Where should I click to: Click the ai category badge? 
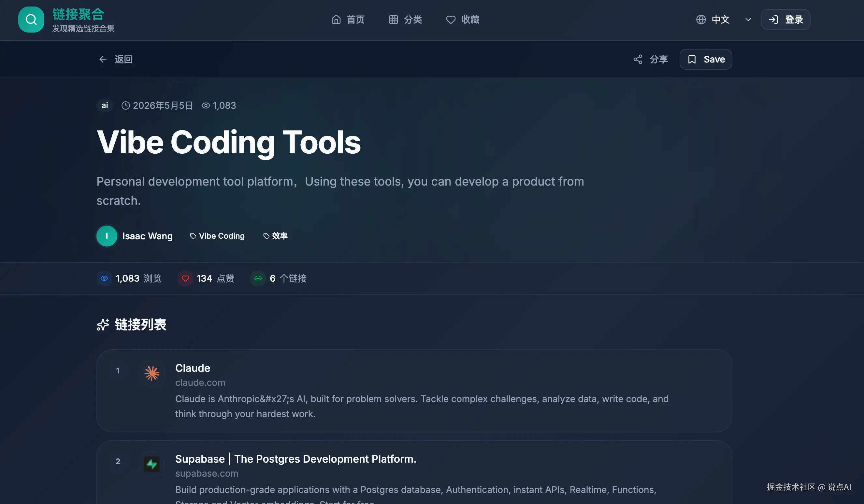click(x=105, y=105)
